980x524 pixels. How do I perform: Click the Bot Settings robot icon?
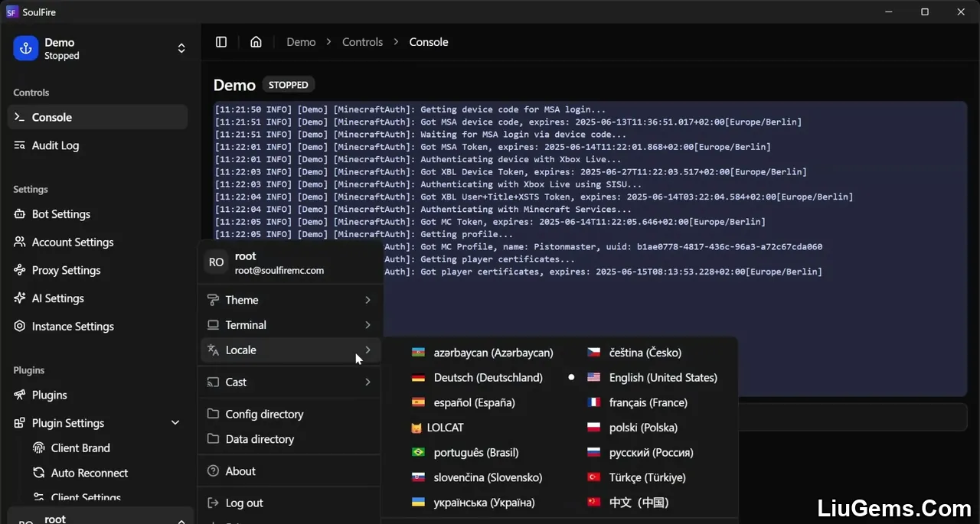pos(20,214)
